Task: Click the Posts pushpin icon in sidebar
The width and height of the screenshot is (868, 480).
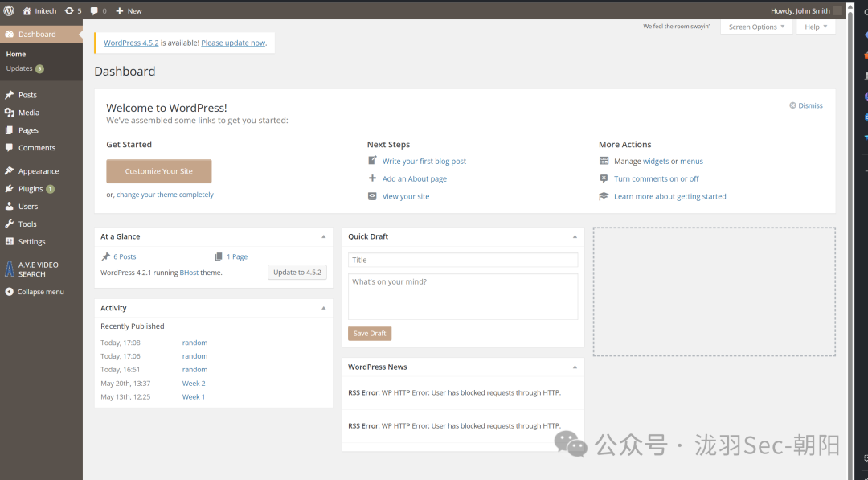Action: coord(10,95)
